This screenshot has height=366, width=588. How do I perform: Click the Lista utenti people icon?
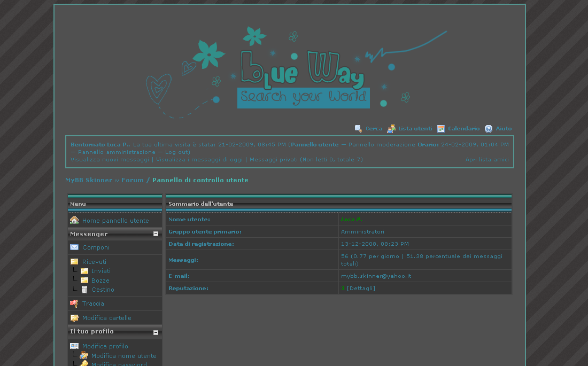[391, 129]
